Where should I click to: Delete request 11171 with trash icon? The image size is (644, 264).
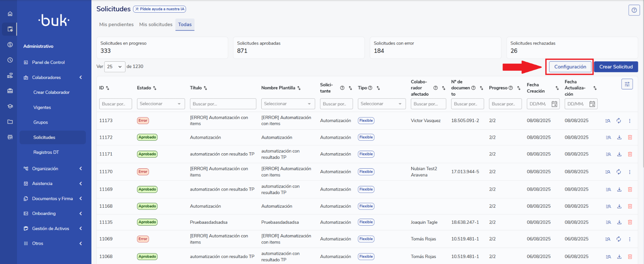pos(630,154)
